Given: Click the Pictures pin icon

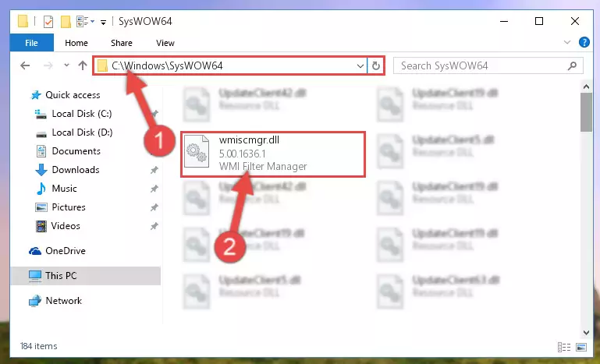Looking at the screenshot, I should point(154,207).
